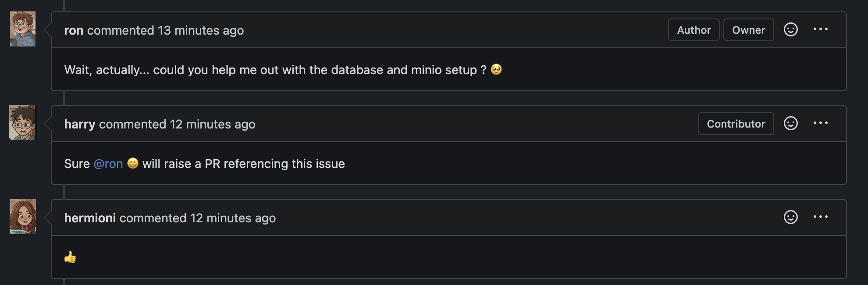Viewport: 868px width, 285px height.
Task: Click the thumbs up emoji in hermioni's comment
Action: pyautogui.click(x=70, y=257)
